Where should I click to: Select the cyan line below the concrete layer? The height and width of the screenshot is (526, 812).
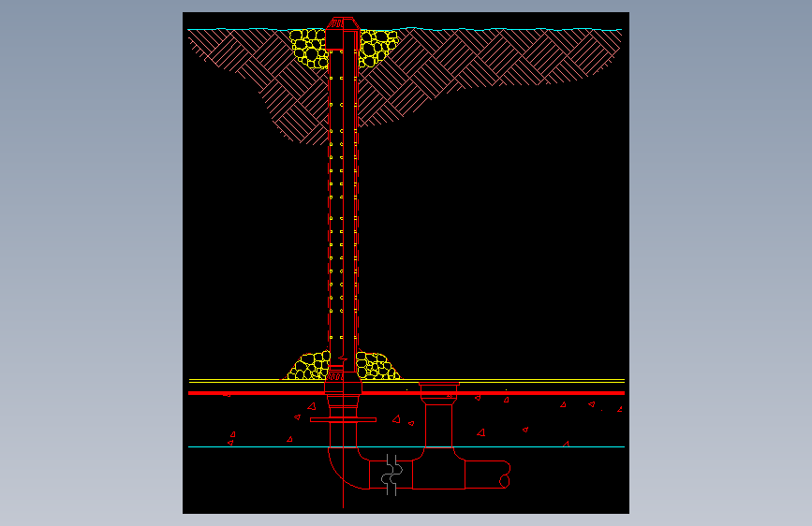pyautogui.click(x=406, y=446)
